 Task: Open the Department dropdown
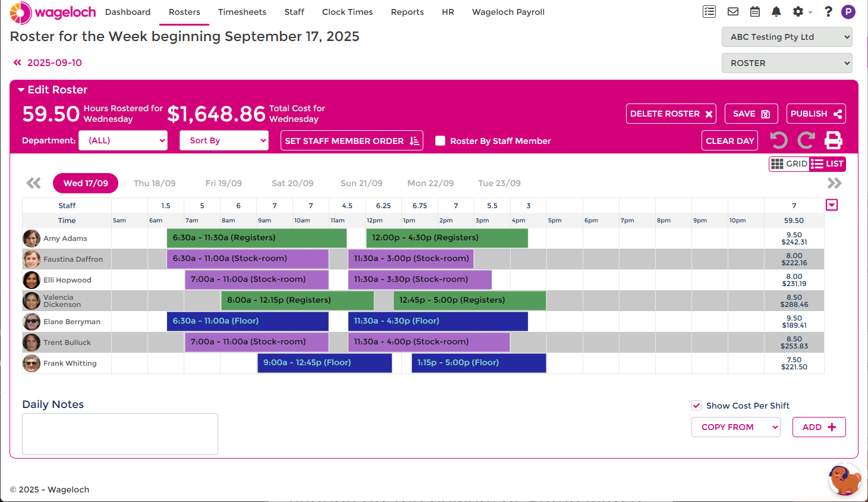pyautogui.click(x=123, y=140)
